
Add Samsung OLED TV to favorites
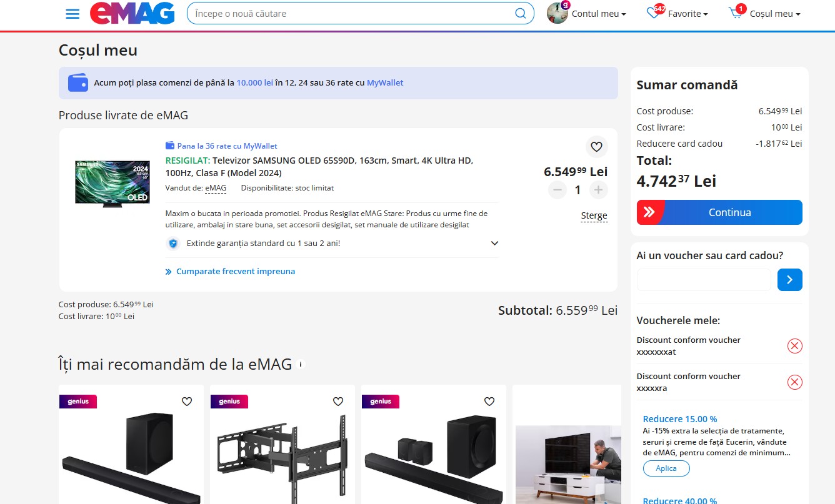(x=596, y=147)
